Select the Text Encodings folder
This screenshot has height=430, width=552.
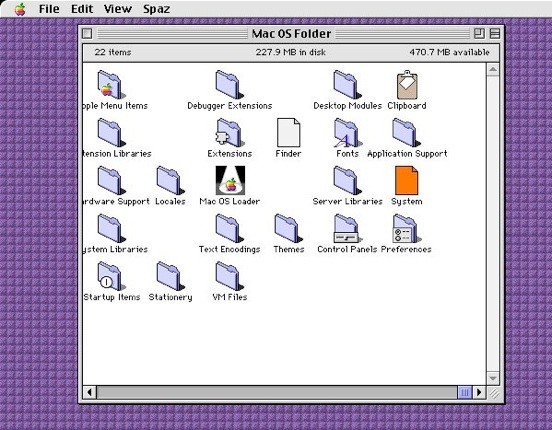pos(229,228)
